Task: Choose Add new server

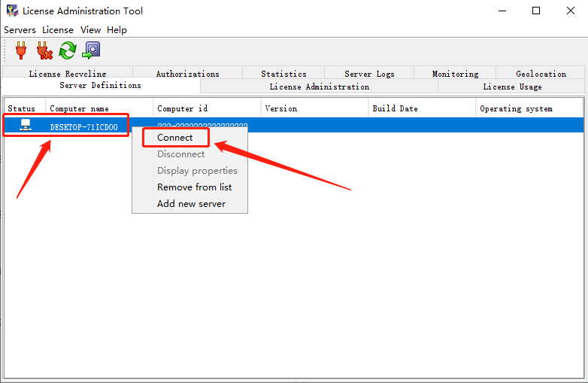Action: coord(191,204)
